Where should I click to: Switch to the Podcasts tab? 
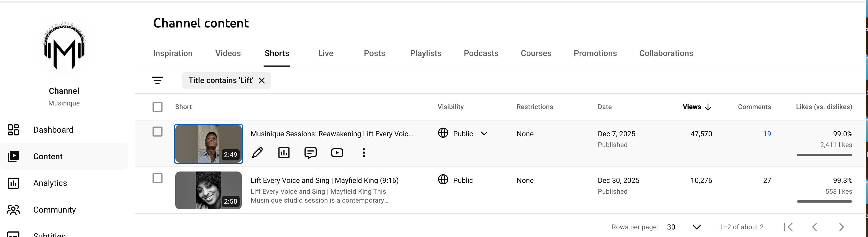481,53
